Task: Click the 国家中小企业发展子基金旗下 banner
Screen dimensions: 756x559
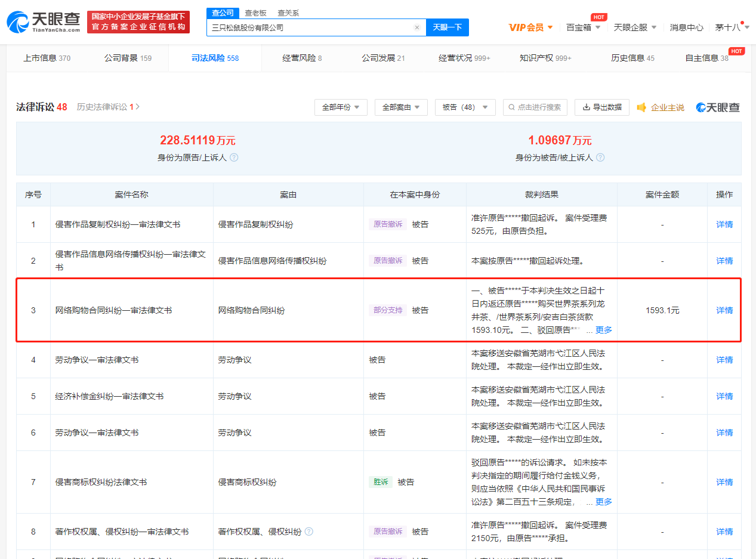Action: 138,22
